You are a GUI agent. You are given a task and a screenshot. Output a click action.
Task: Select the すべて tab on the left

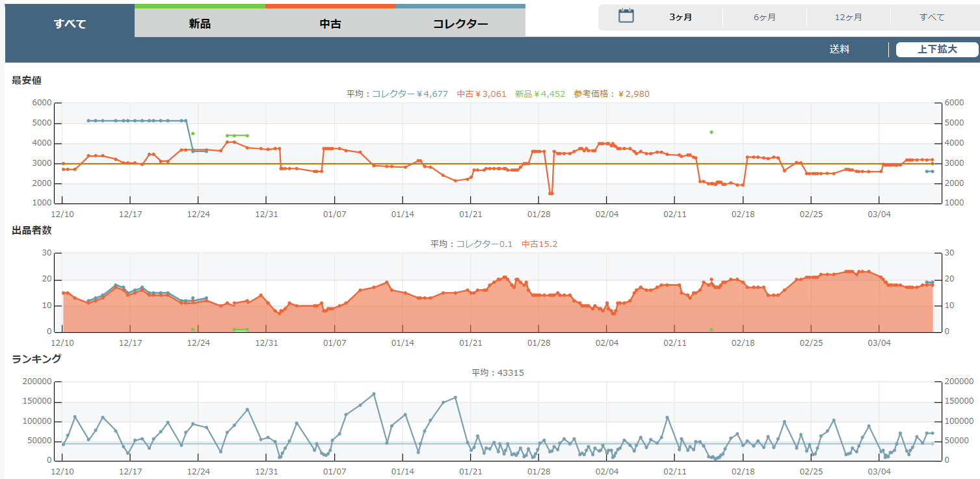pos(70,24)
